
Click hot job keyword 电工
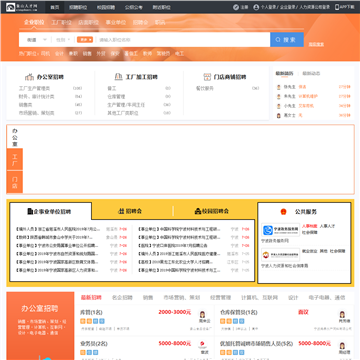(x=179, y=53)
